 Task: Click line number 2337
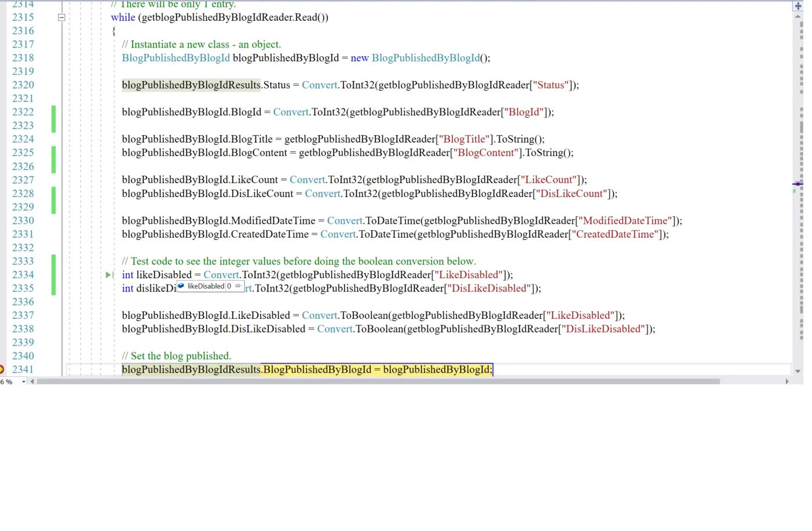click(x=23, y=315)
